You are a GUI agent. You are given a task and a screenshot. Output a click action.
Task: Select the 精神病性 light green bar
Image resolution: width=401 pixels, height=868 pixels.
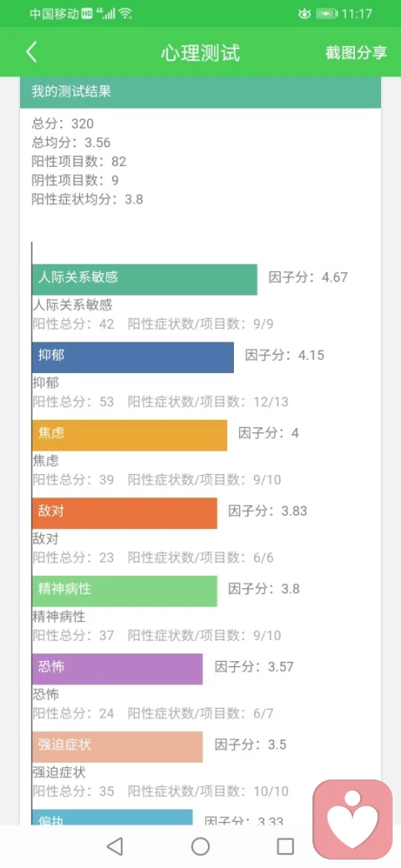pos(124,591)
